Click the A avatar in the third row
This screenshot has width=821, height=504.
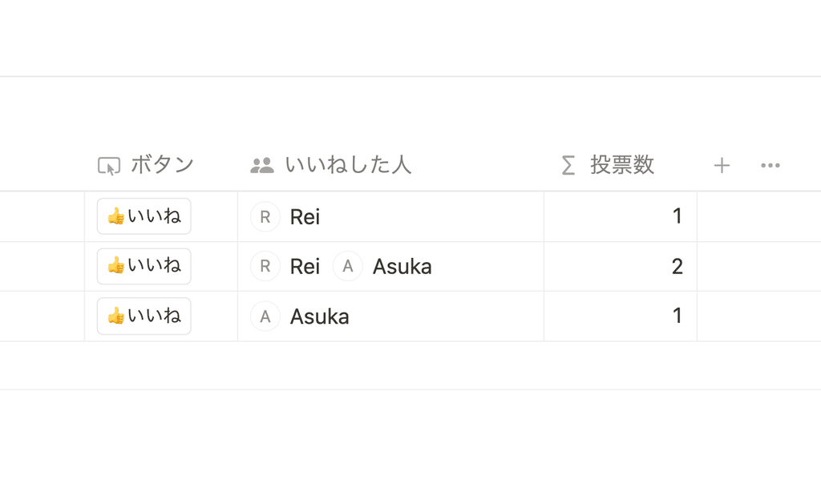coord(265,317)
